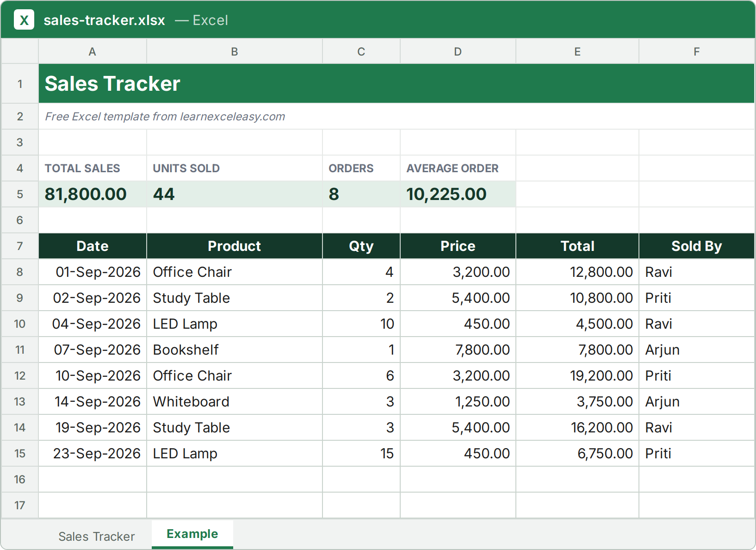756x550 pixels.
Task: Select column F header
Action: pyautogui.click(x=697, y=51)
